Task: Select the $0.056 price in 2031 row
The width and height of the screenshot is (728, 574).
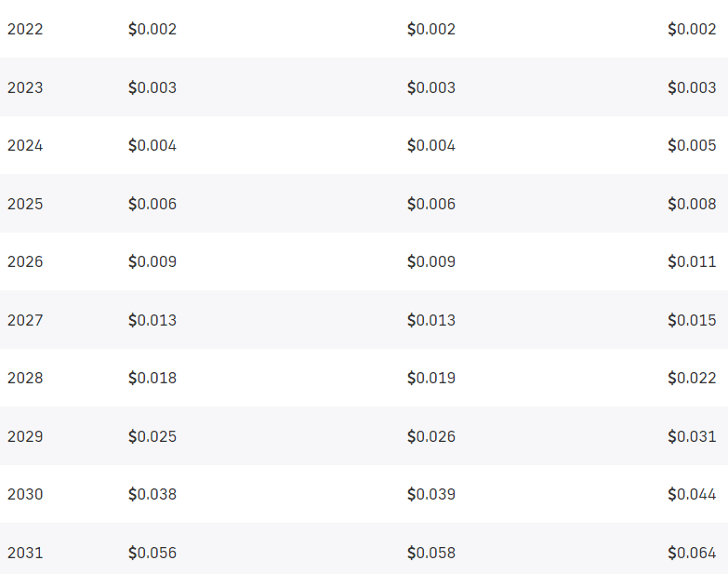Action: [x=152, y=553]
